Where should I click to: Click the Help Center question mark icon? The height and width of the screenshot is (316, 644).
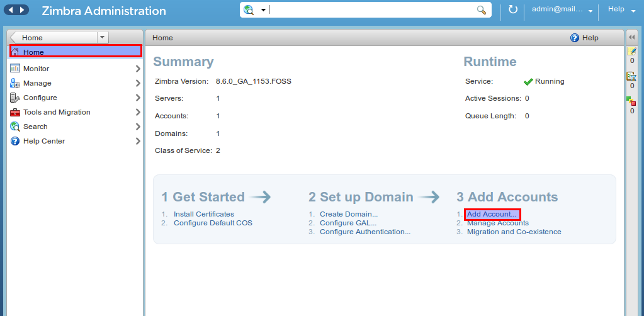point(15,141)
